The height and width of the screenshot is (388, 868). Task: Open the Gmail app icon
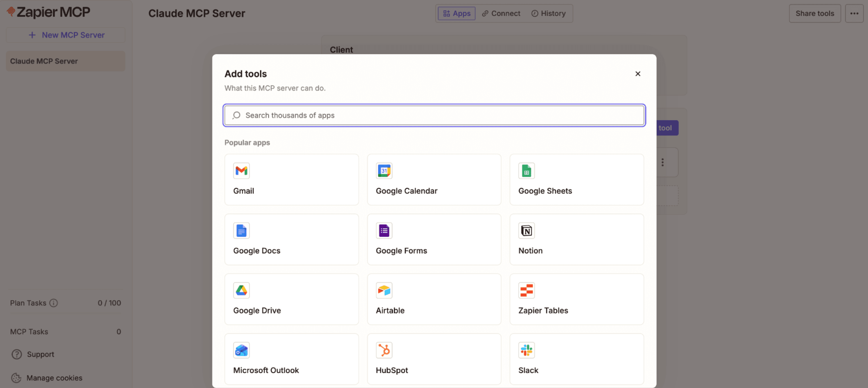click(241, 171)
